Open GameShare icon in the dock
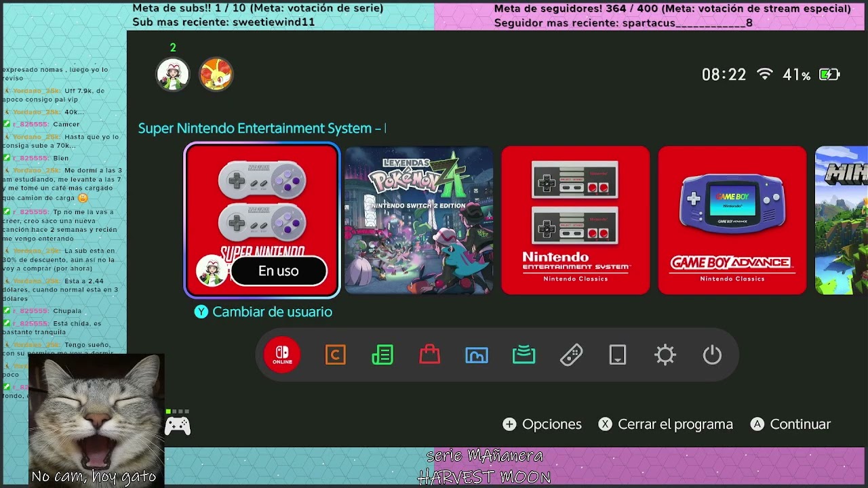Image resolution: width=868 pixels, height=488 pixels. (x=524, y=354)
